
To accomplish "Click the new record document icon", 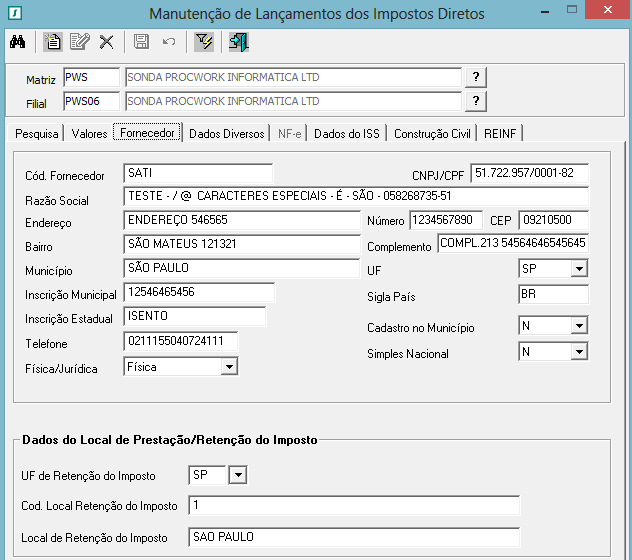I will (x=53, y=42).
